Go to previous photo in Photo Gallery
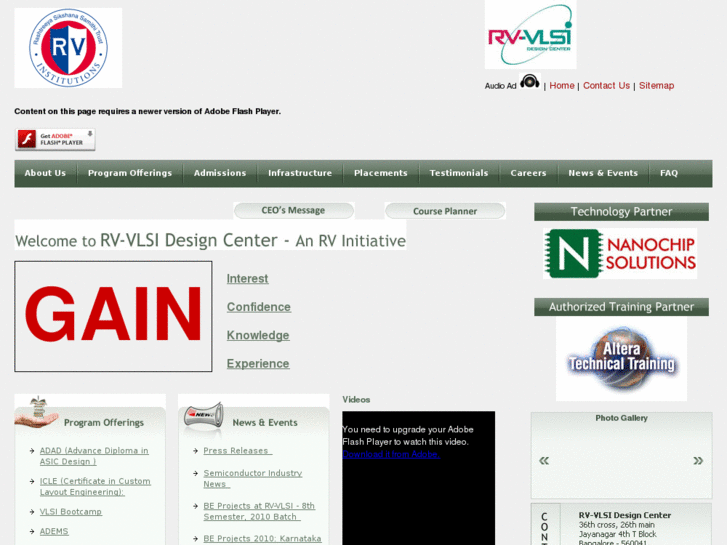 point(544,461)
